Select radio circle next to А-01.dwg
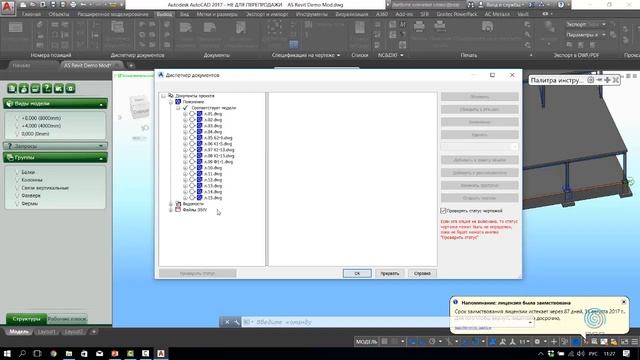 pyautogui.click(x=192, y=114)
